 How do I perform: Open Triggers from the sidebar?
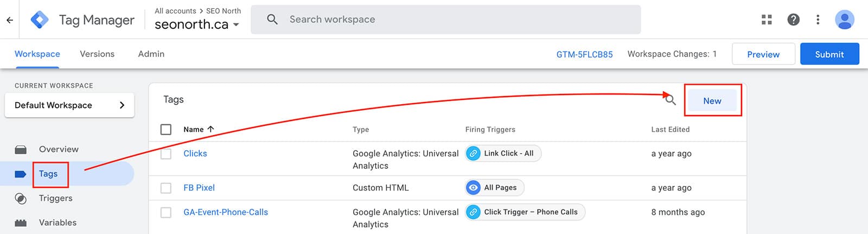55,198
